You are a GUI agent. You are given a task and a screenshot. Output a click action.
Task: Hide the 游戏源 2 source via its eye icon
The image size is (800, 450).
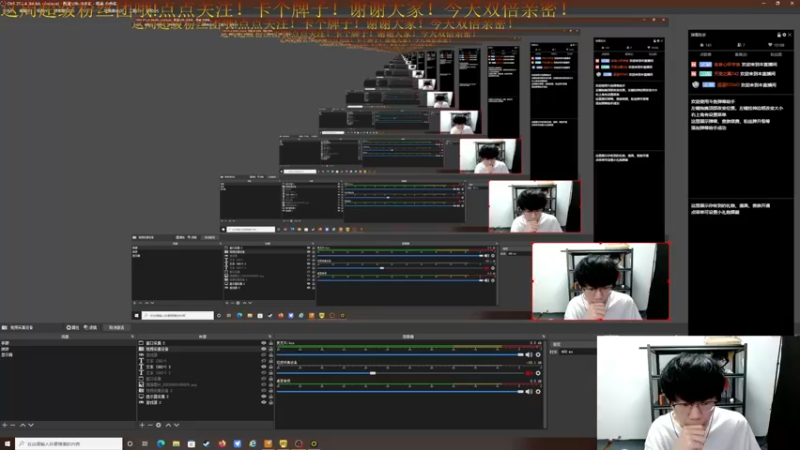pos(264,403)
